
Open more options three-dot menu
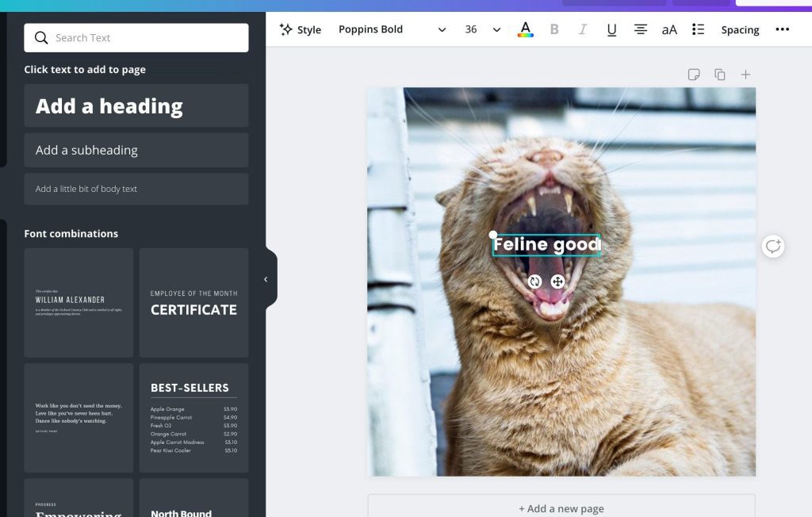pos(782,29)
